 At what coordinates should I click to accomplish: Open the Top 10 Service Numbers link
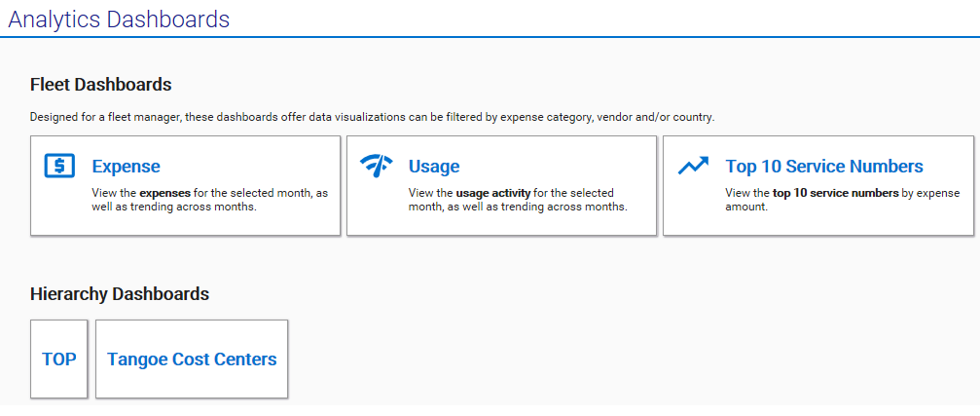(823, 167)
